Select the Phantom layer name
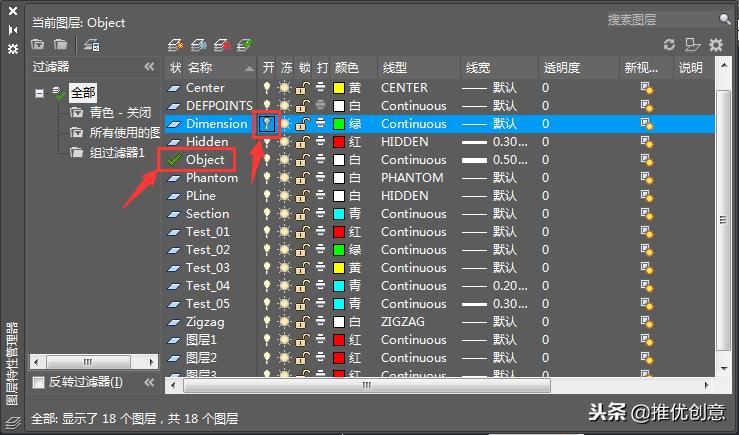The width and height of the screenshot is (739, 435). [x=212, y=178]
